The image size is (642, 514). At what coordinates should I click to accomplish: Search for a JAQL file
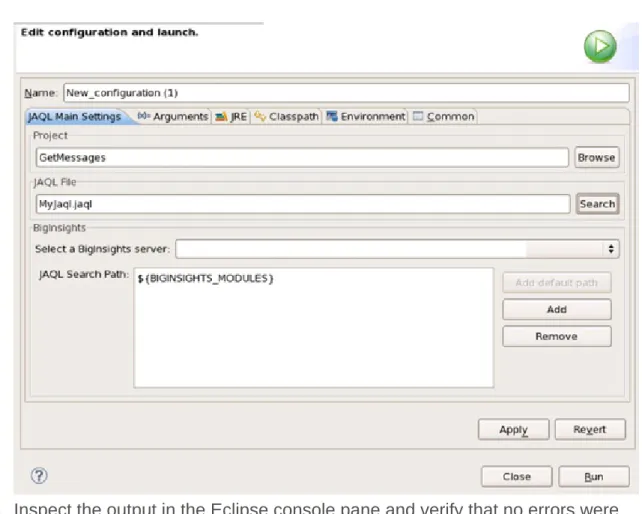tap(597, 204)
